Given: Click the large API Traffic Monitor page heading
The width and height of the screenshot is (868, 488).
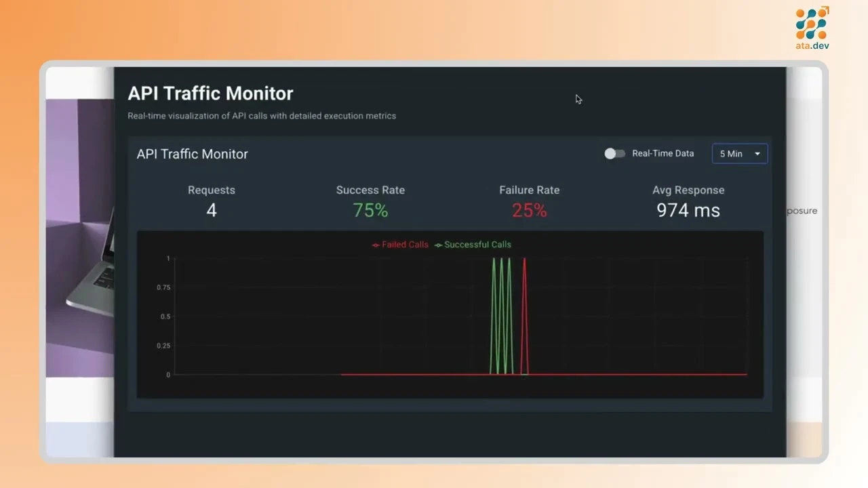Looking at the screenshot, I should click(x=210, y=94).
